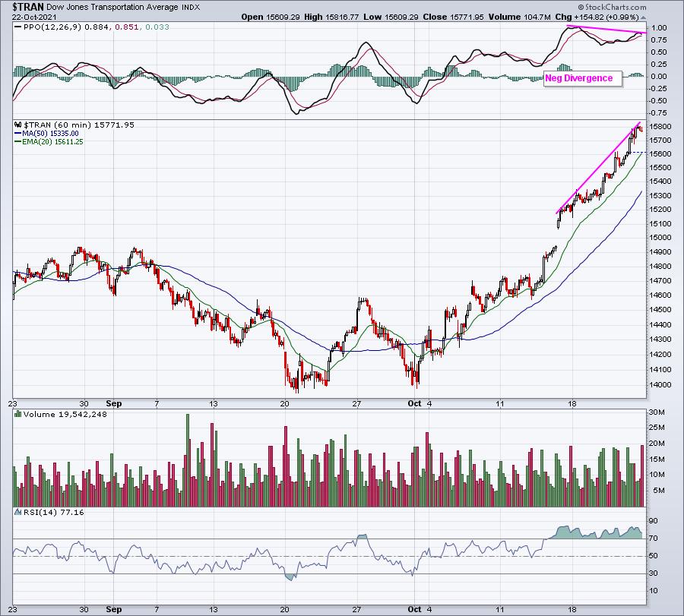The image size is (684, 616).
Task: Click the EMA(20) legend entry
Action: (x=48, y=141)
